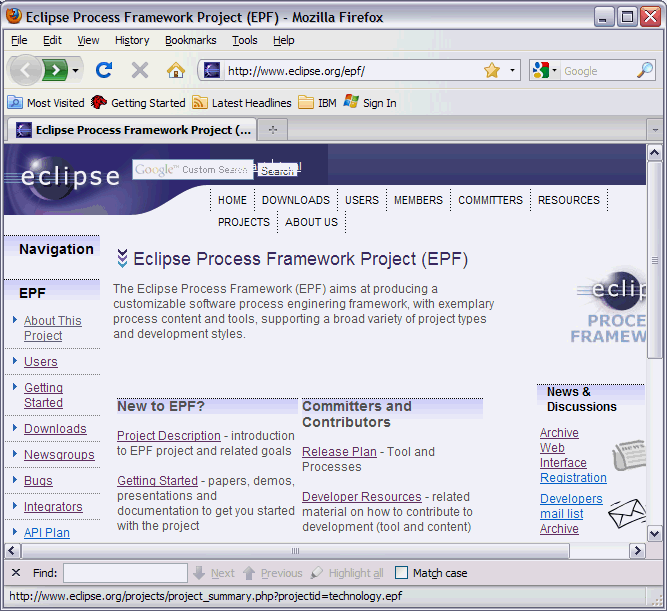Viewport: 667px width, 611px height.
Task: Open the IBM bookmarks folder
Action: click(317, 103)
